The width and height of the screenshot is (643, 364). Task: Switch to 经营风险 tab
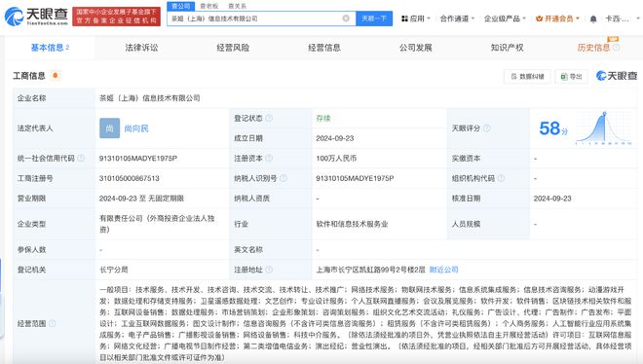[233, 48]
